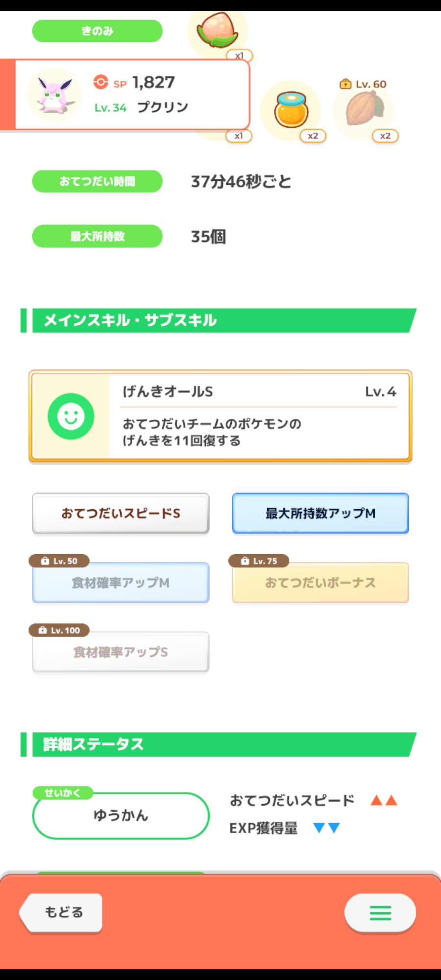Tap the きのみ label
The image size is (441, 980).
[x=97, y=31]
